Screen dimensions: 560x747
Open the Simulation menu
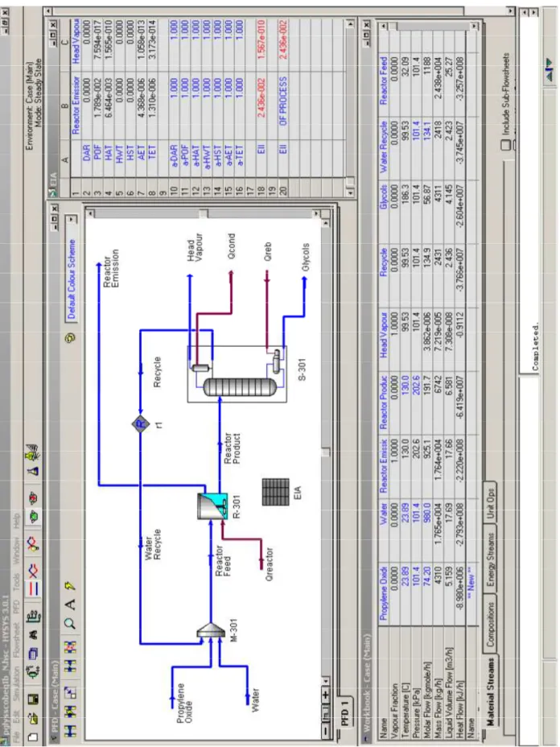(x=16, y=683)
